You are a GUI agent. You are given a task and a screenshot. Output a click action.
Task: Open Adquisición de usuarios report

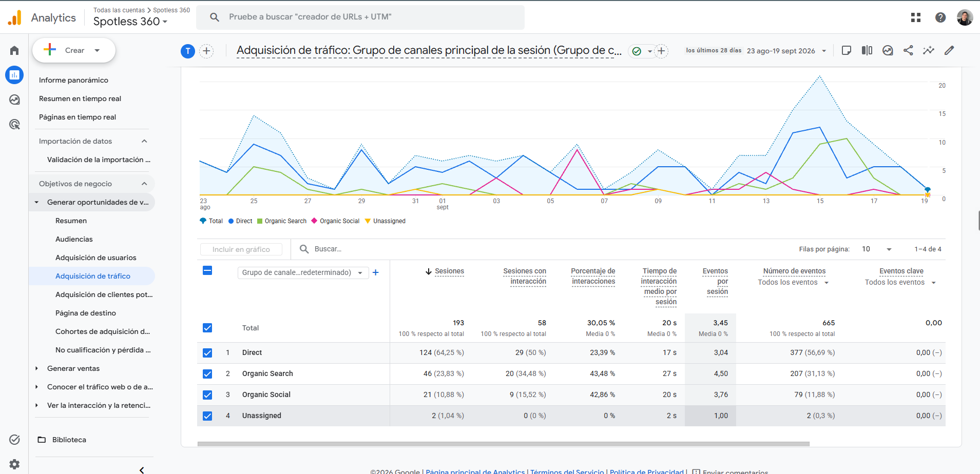(96, 258)
